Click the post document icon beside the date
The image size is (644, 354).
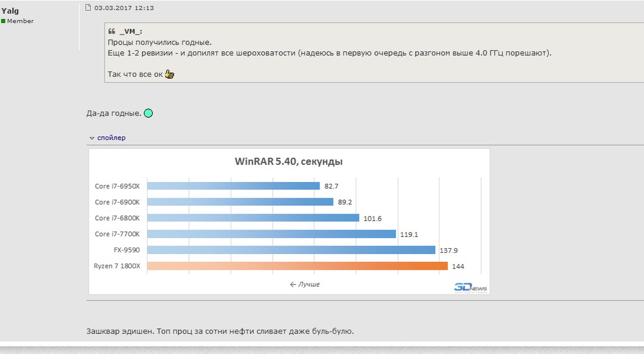click(88, 7)
